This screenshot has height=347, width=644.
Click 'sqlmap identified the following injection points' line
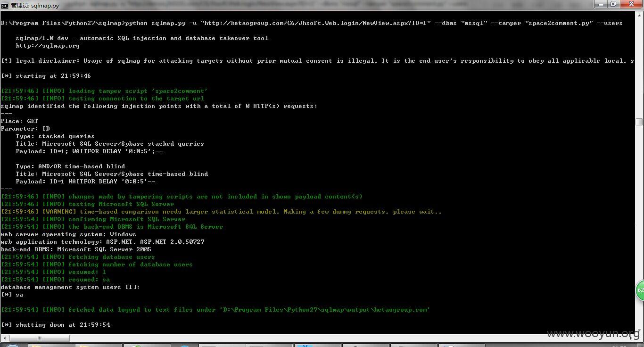(159, 106)
